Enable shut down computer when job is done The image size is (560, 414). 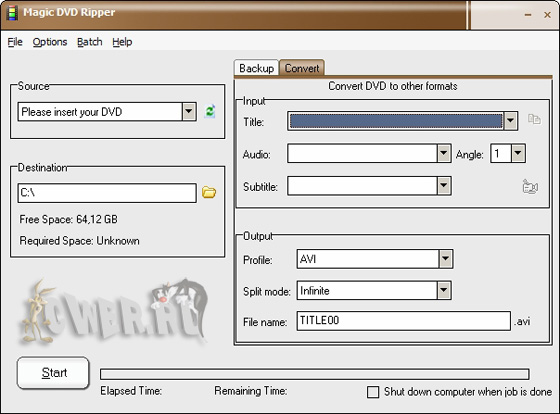point(373,391)
